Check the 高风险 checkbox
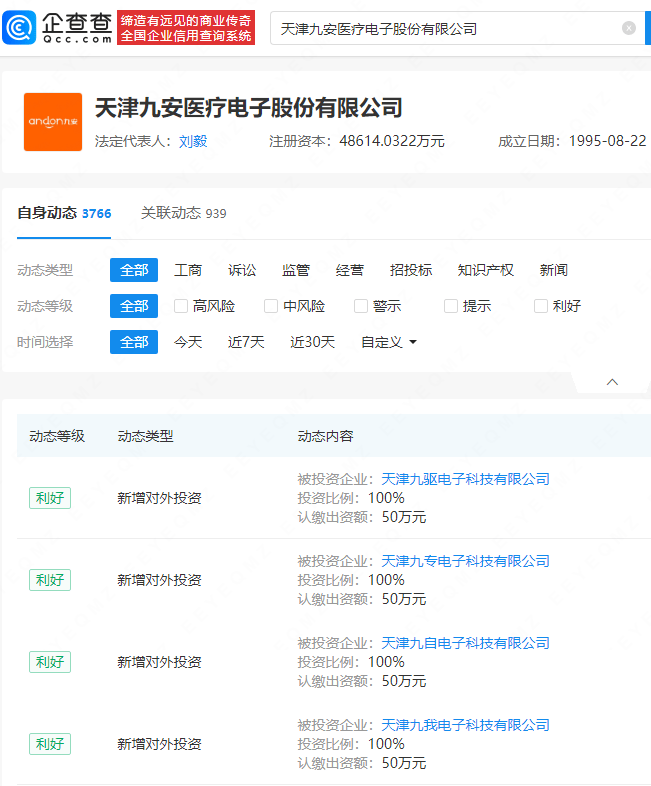Image resolution: width=651 pixels, height=786 pixels. (x=181, y=306)
